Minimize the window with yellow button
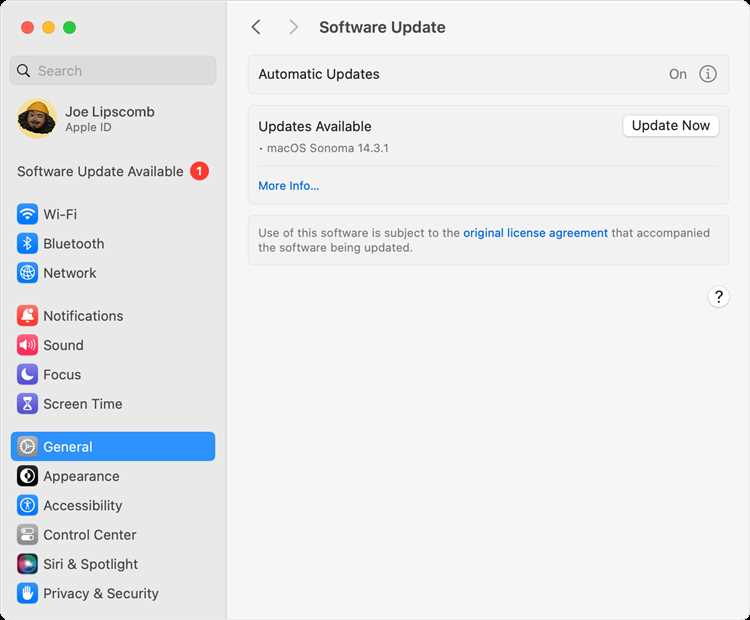The image size is (750, 620). [48, 27]
